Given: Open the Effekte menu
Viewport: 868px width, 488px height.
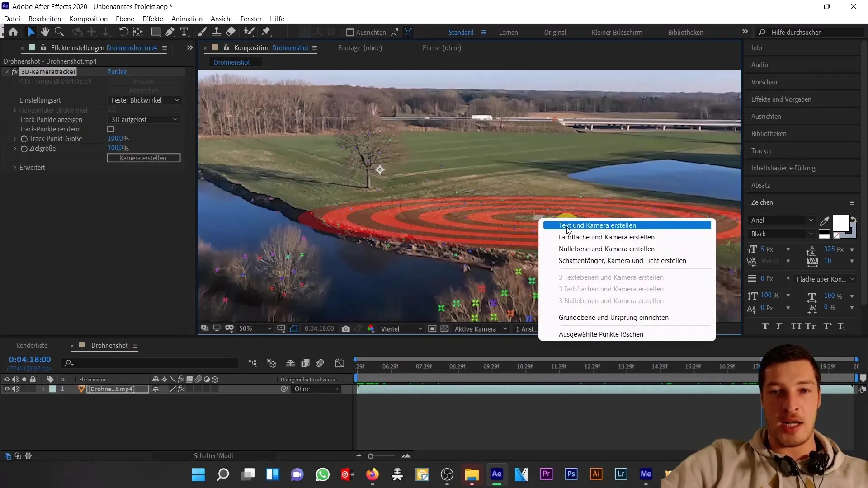Looking at the screenshot, I should (x=153, y=19).
